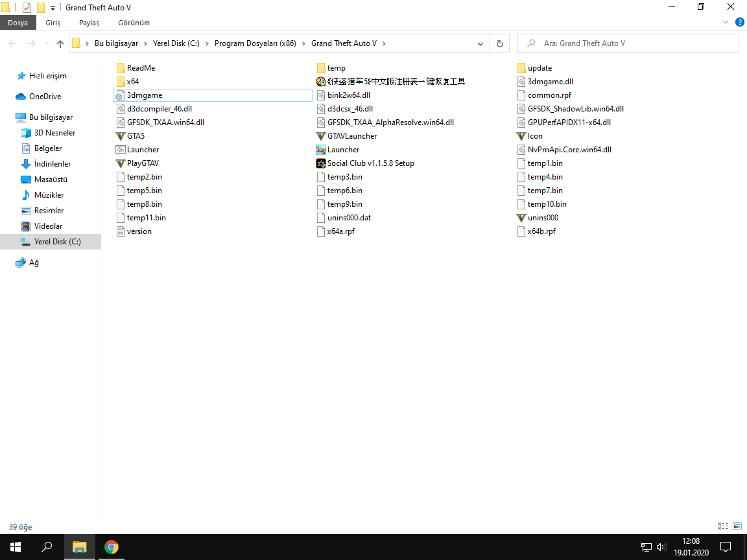Expand the chevron after Grand Theft Auto V
The height and width of the screenshot is (560, 747).
[384, 44]
